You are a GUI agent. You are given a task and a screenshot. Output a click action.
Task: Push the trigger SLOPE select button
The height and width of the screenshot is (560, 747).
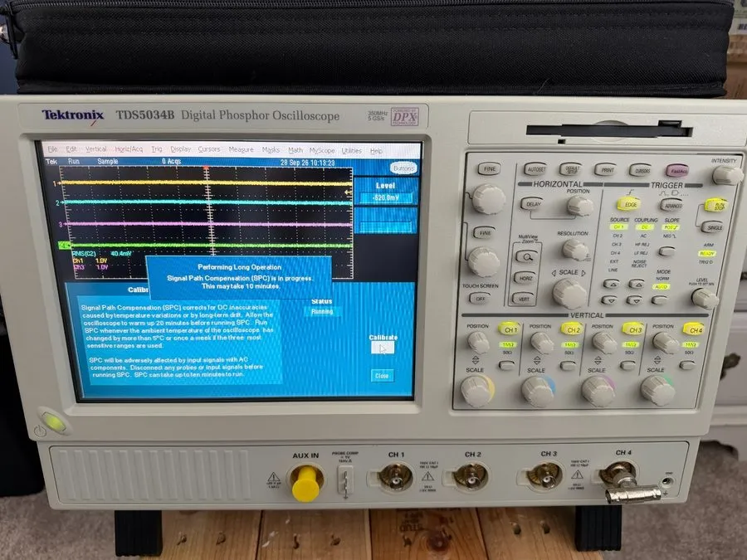point(667,251)
